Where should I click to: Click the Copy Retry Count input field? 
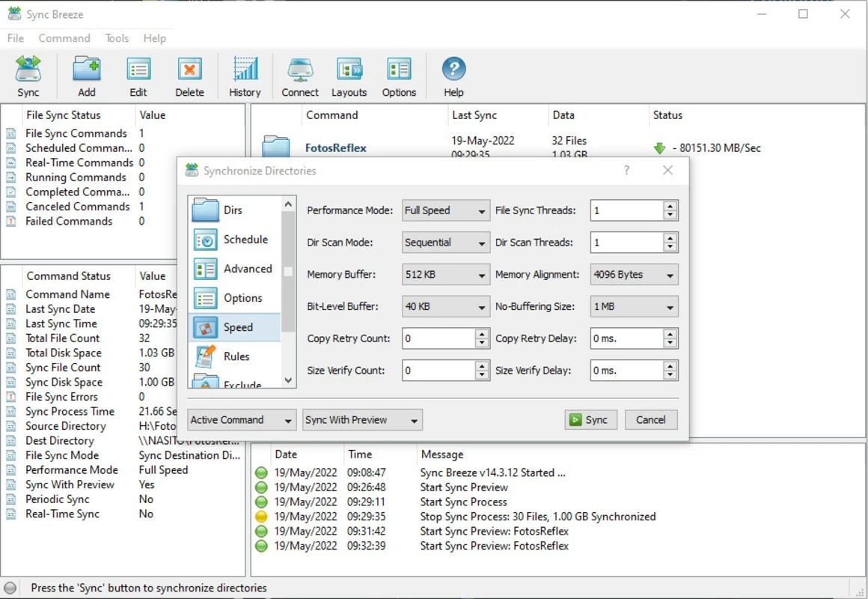pyautogui.click(x=438, y=338)
